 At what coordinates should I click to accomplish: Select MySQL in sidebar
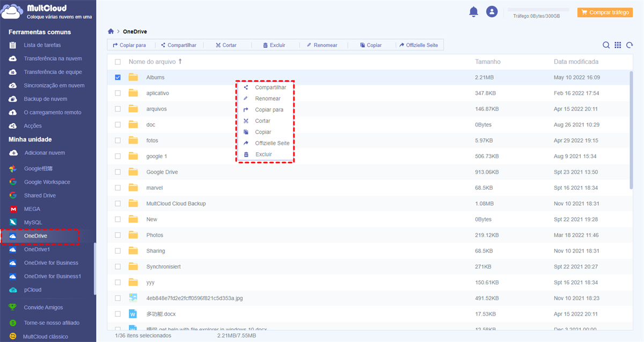pos(33,222)
